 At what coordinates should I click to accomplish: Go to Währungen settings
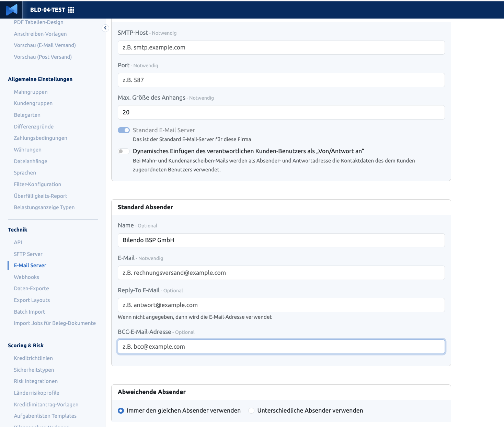pos(27,150)
